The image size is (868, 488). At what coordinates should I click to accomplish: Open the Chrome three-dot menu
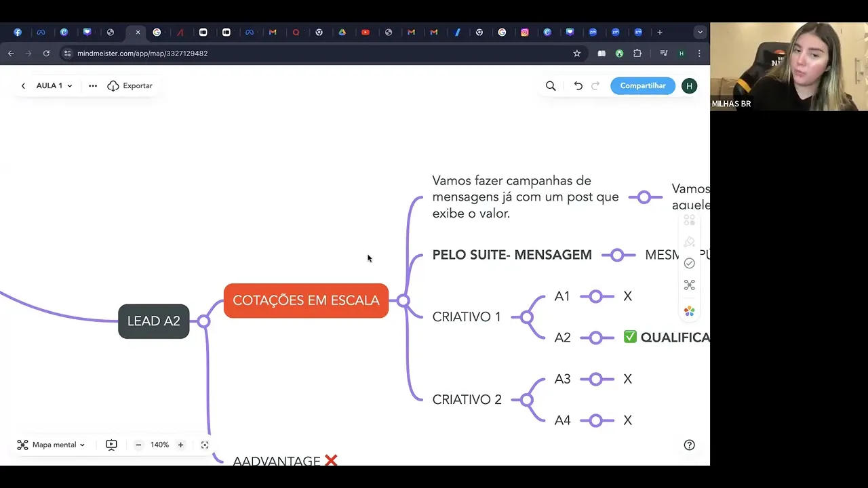(x=699, y=54)
